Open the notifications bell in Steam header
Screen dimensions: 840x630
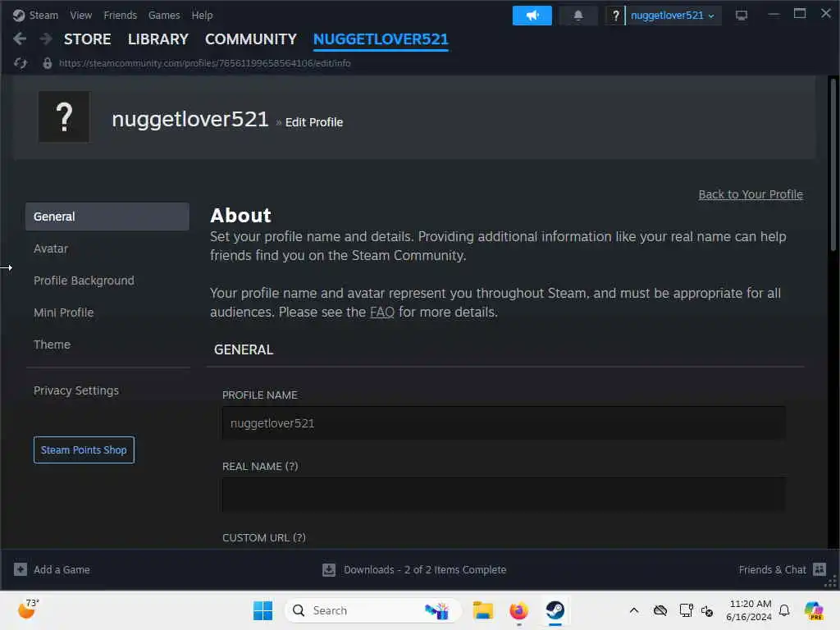coord(578,16)
